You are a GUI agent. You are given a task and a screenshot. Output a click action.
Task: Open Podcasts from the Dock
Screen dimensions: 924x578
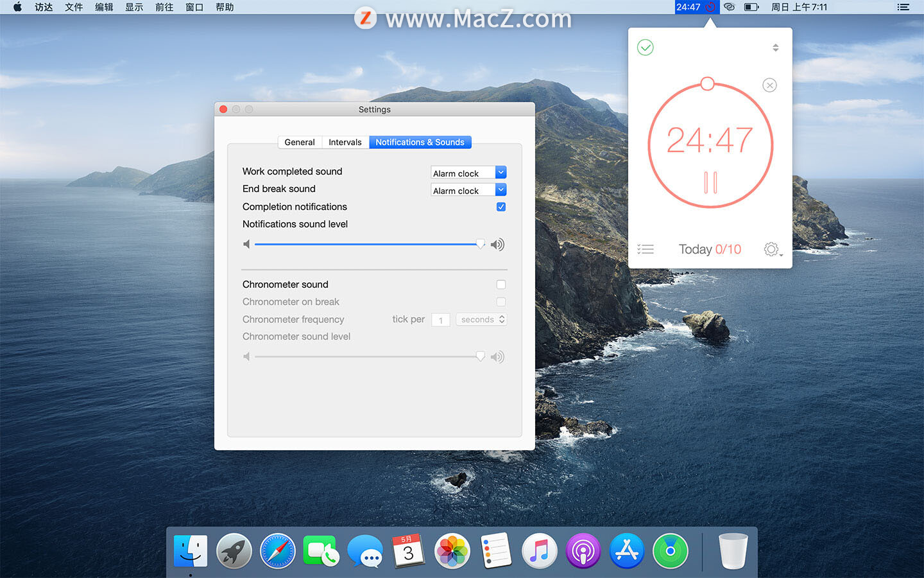583,551
